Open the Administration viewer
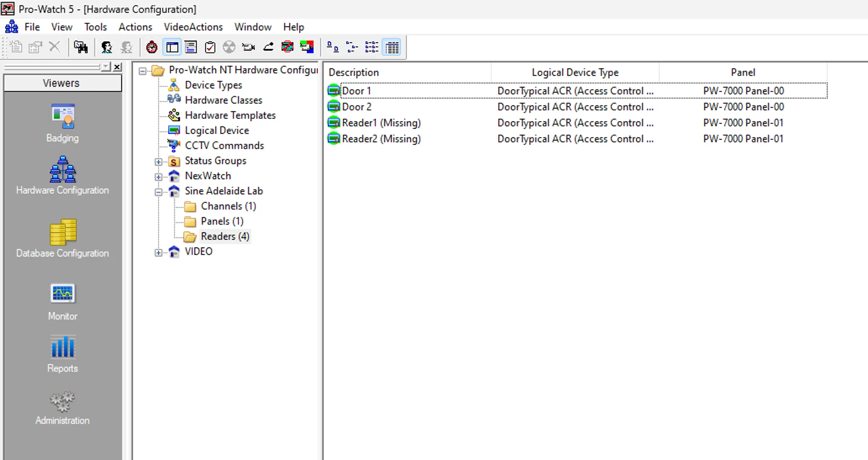This screenshot has height=460, width=868. coord(63,407)
